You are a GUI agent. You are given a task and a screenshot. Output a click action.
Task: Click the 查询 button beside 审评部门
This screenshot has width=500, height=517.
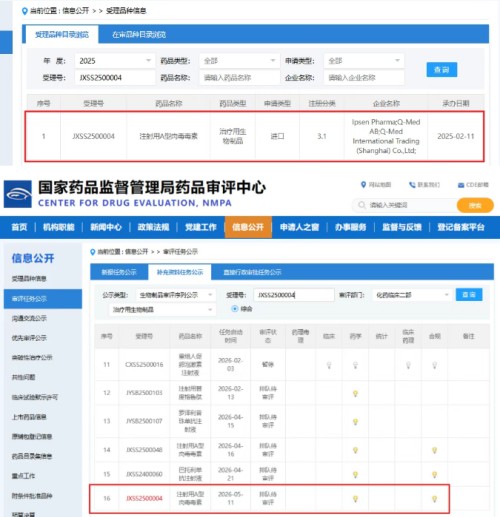(x=469, y=295)
